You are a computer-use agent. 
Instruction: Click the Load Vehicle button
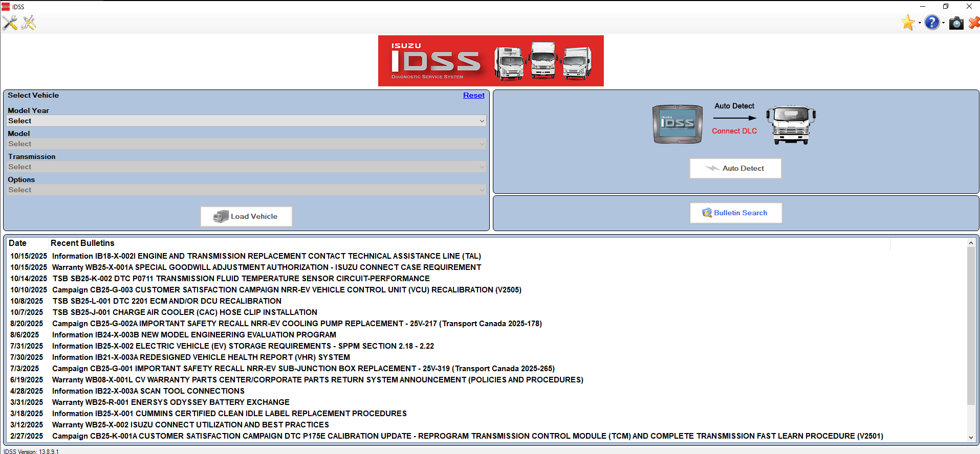coord(246,216)
